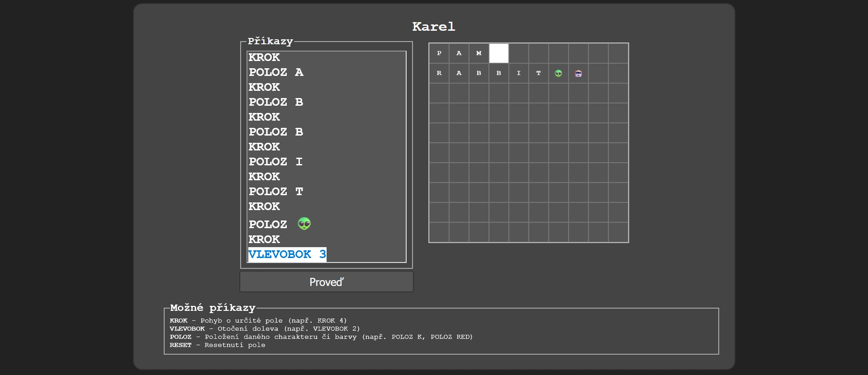Image resolution: width=868 pixels, height=375 pixels.
Task: Click the alien emoji in the command list
Action: coord(304,224)
